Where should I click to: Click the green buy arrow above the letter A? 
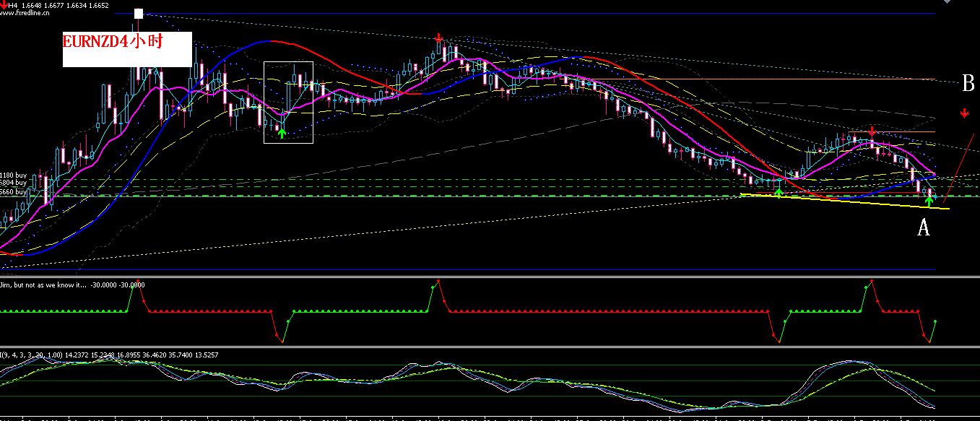tap(929, 200)
